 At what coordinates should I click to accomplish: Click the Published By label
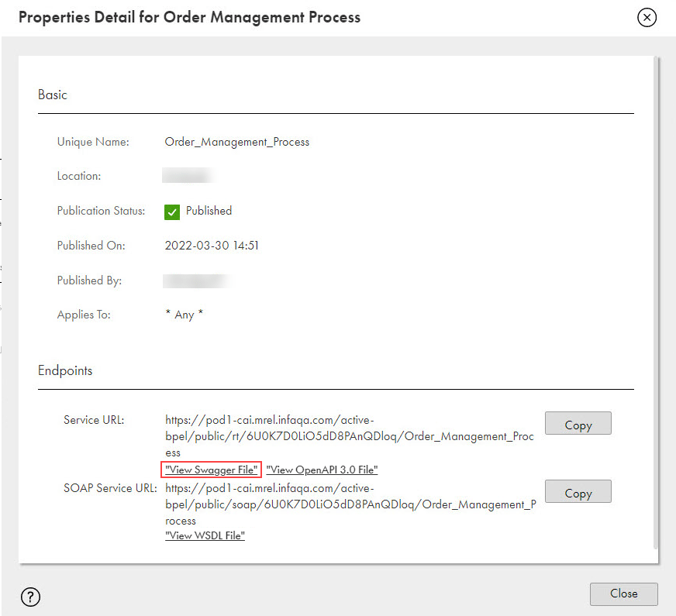(89, 280)
